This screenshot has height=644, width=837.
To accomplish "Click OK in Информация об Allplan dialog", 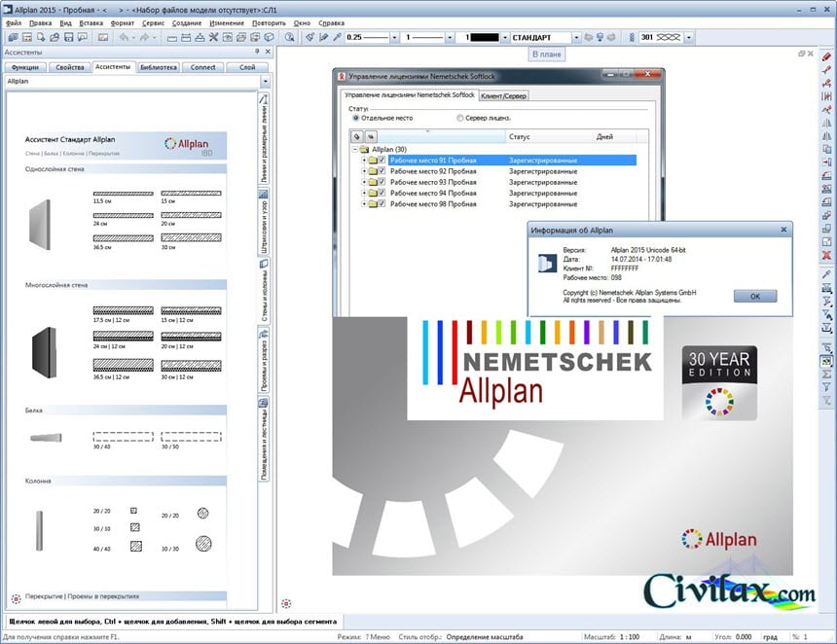I will click(755, 296).
